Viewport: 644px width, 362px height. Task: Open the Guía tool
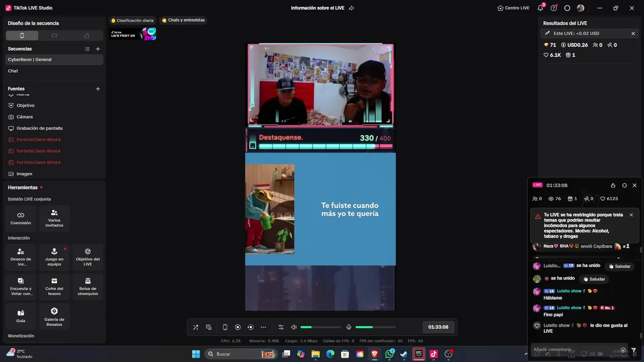(21, 316)
